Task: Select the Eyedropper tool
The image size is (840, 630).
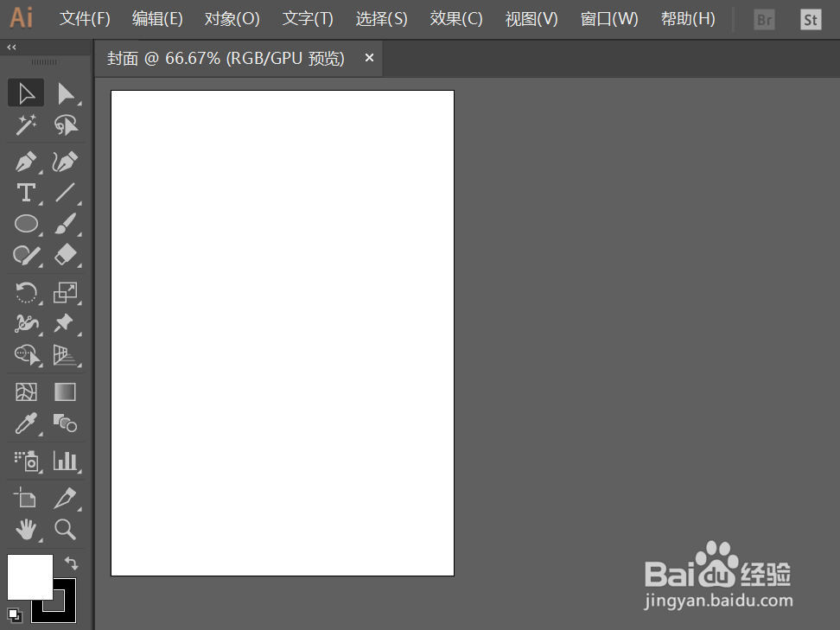Action: [26, 423]
